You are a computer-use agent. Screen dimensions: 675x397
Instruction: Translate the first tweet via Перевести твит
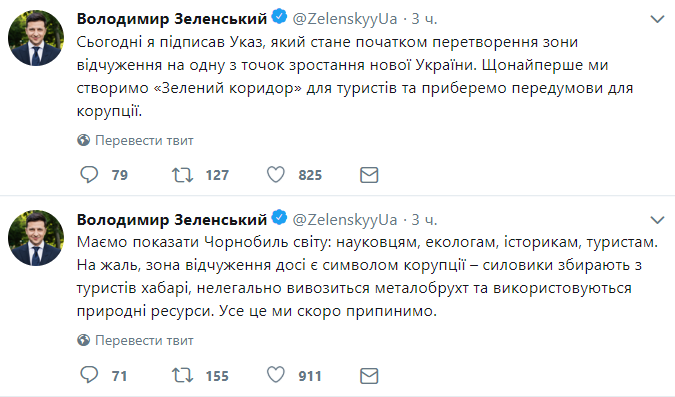click(144, 140)
